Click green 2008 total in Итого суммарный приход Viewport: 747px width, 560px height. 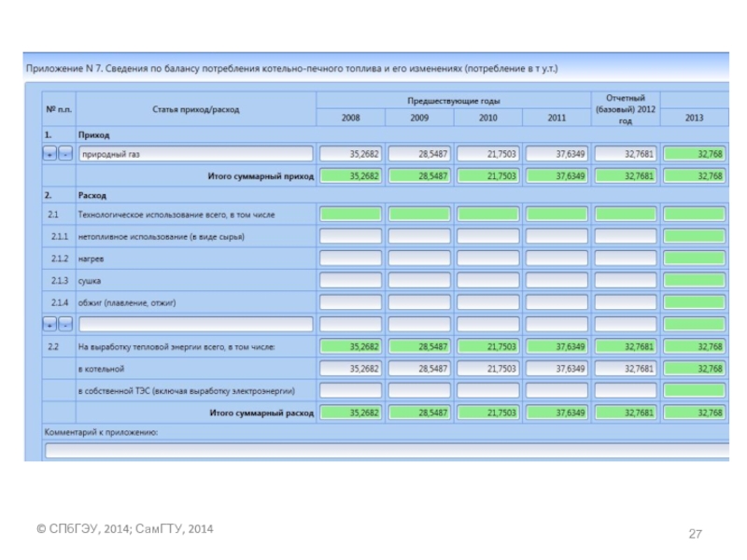pos(350,175)
